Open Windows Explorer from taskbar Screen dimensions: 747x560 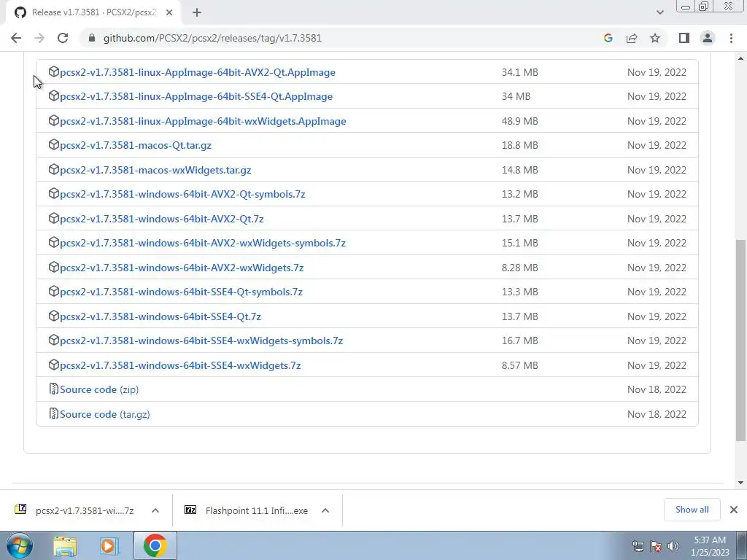(x=65, y=546)
